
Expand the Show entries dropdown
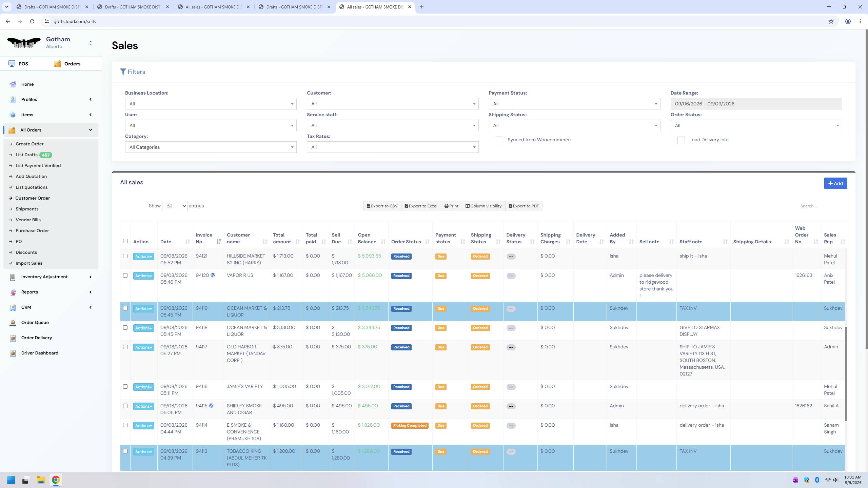pyautogui.click(x=175, y=206)
